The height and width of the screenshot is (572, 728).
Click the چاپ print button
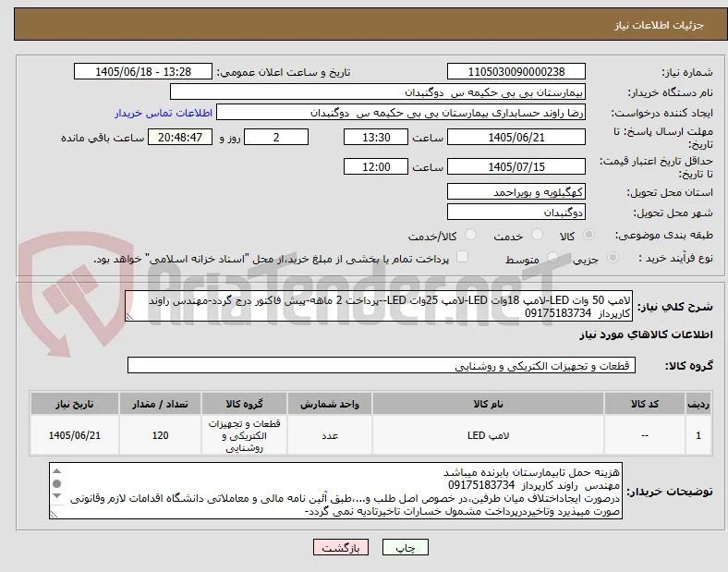405,547
